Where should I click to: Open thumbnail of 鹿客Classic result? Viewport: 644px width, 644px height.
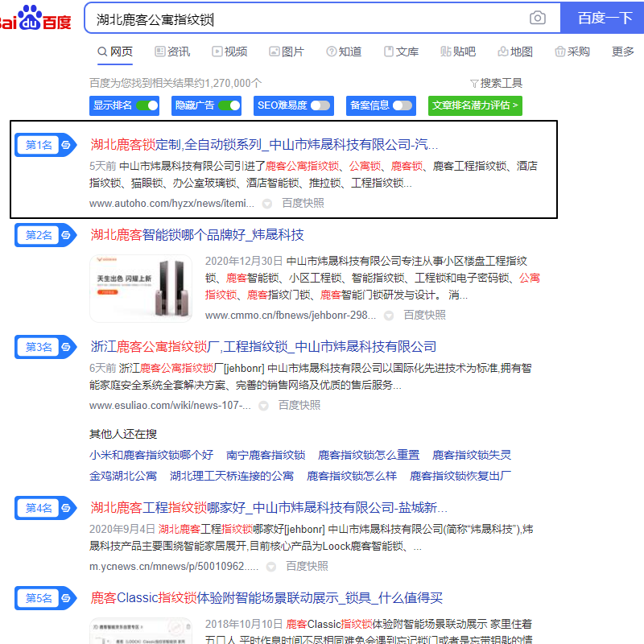[141, 630]
